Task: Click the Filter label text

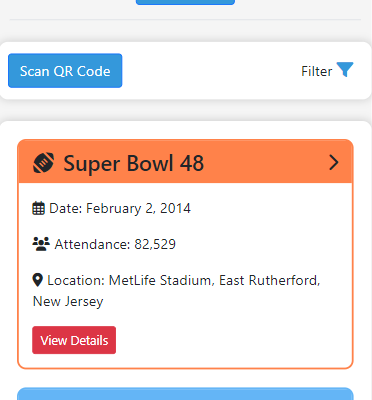Action: pyautogui.click(x=316, y=71)
